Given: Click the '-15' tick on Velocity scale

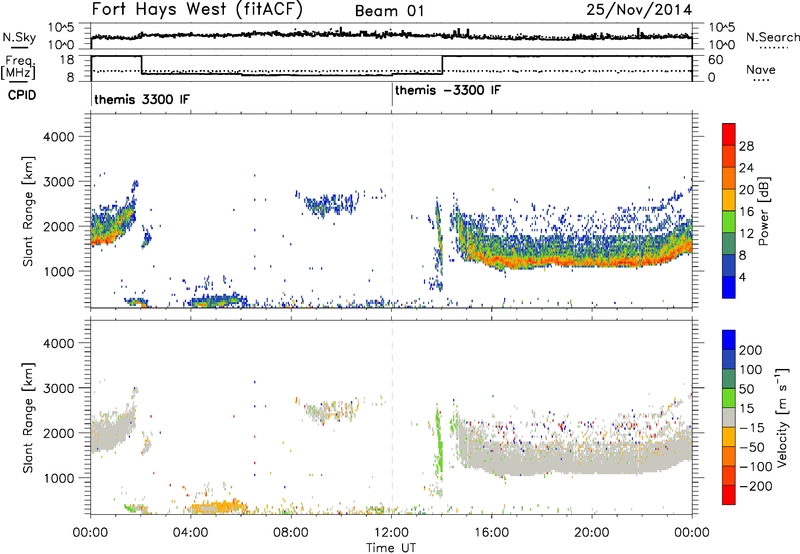Looking at the screenshot, I should (x=752, y=427).
